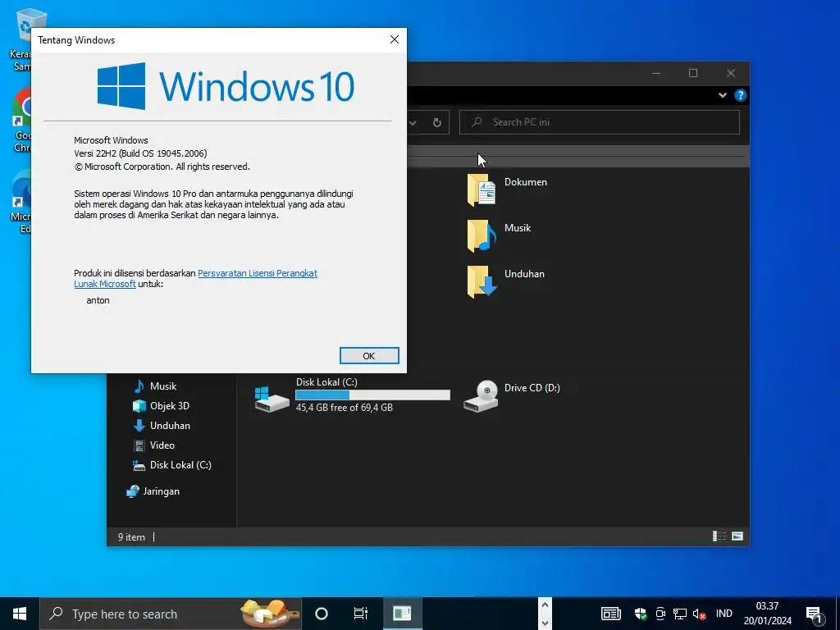
Task: Click the File Explorer taskbar button
Action: pos(402,614)
